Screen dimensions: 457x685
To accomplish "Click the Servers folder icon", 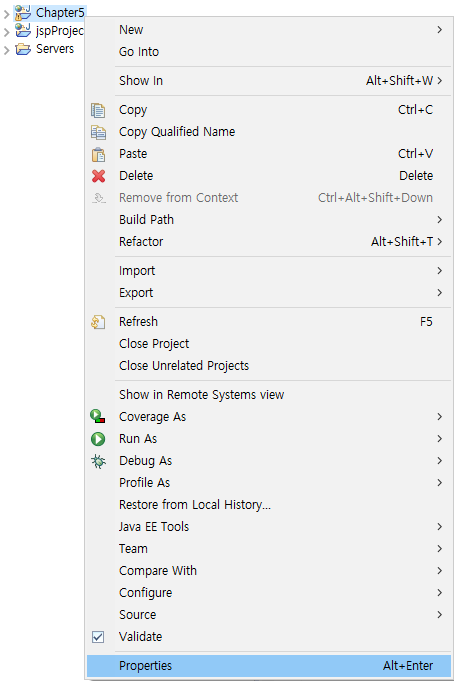I will [23, 49].
